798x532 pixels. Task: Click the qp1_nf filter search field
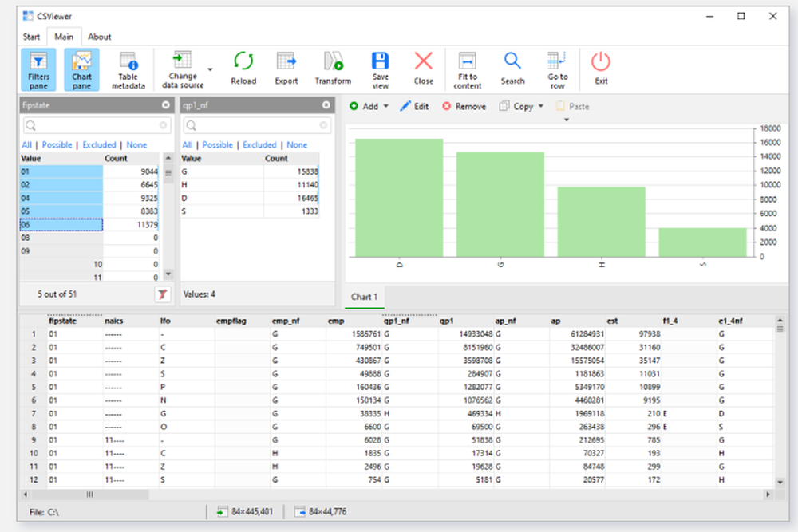point(256,125)
